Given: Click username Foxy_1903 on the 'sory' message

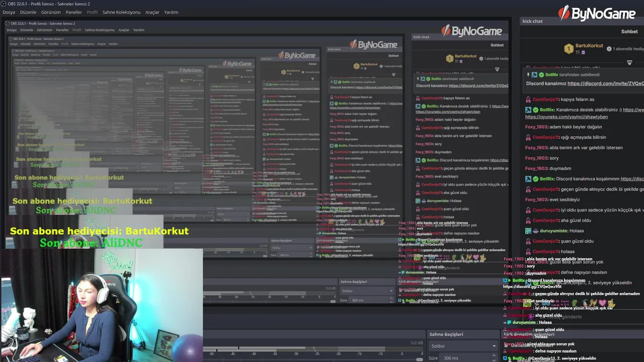Looking at the screenshot, I should click(x=536, y=158).
